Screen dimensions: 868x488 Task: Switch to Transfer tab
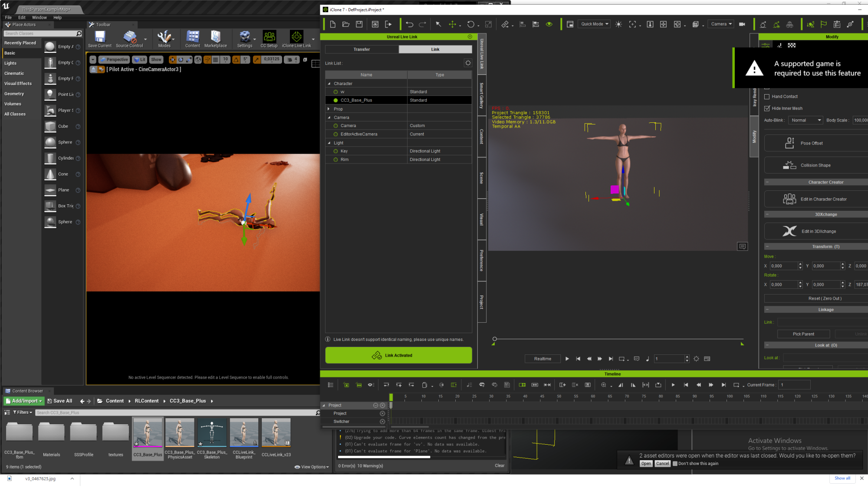point(362,49)
